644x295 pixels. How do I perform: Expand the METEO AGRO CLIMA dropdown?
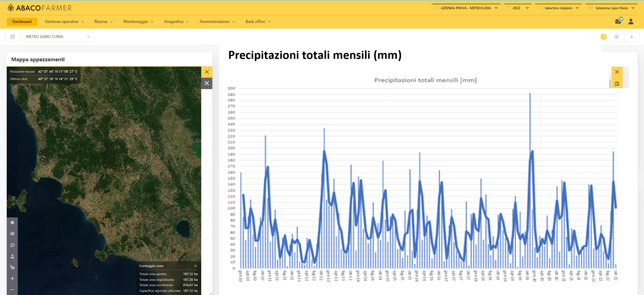tap(58, 37)
